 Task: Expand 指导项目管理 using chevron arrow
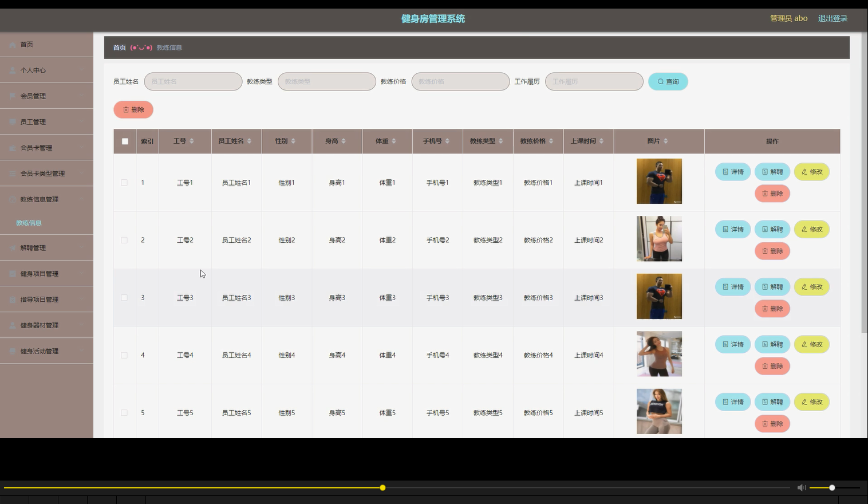point(82,300)
